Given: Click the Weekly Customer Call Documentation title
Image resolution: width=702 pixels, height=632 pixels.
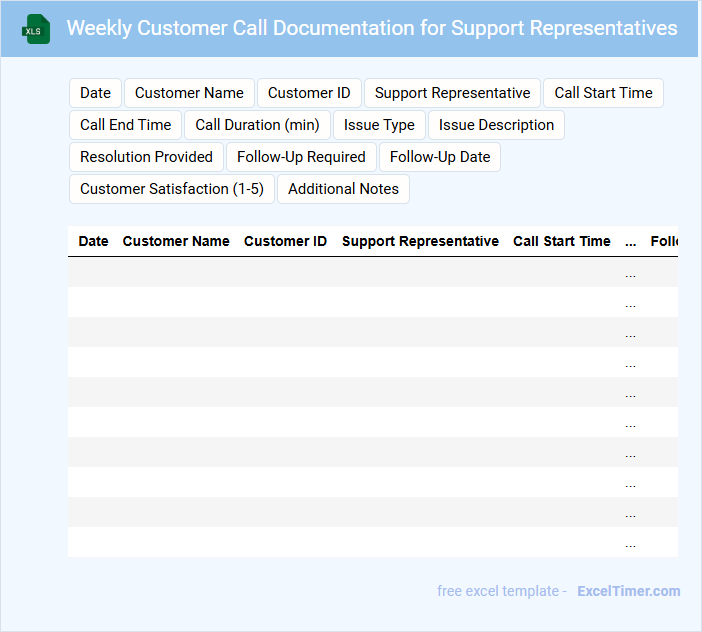Looking at the screenshot, I should (x=372, y=28).
